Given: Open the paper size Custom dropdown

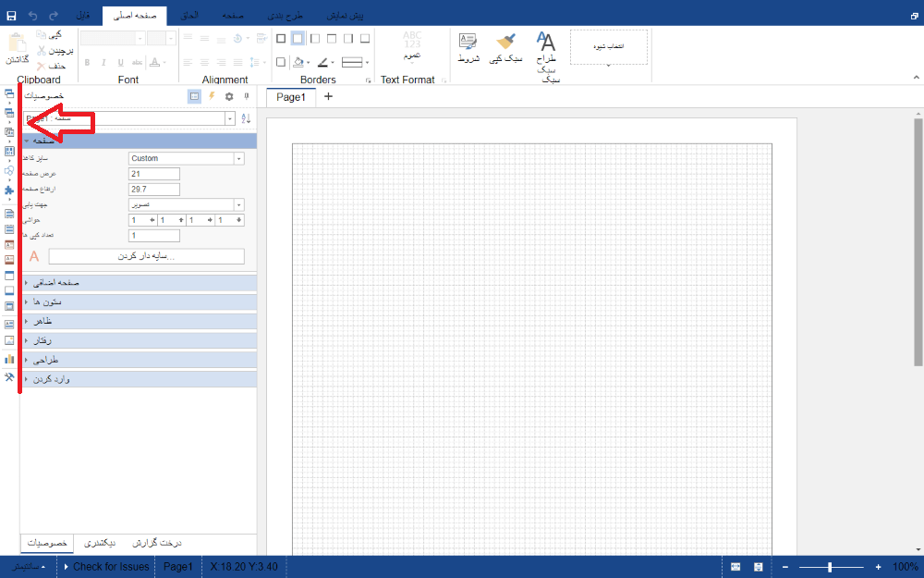Looking at the screenshot, I should pos(238,158).
